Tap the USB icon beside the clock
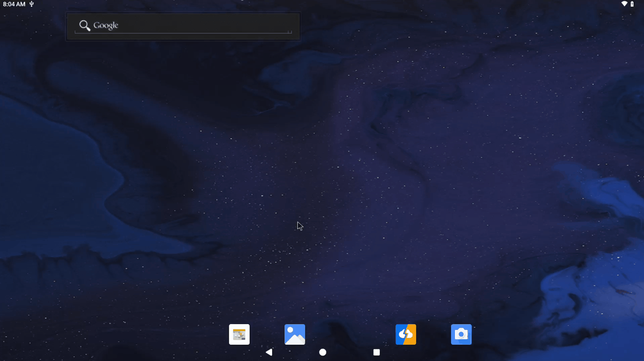 point(31,4)
